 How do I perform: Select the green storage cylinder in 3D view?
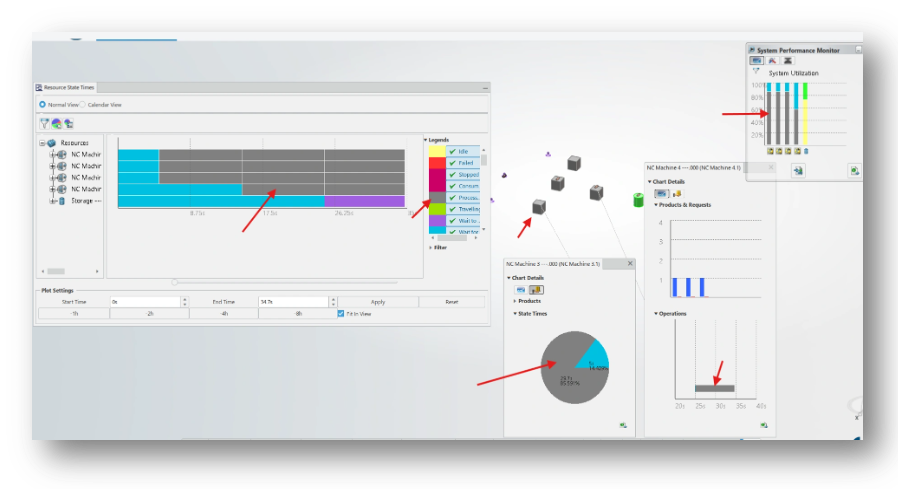pos(638,200)
